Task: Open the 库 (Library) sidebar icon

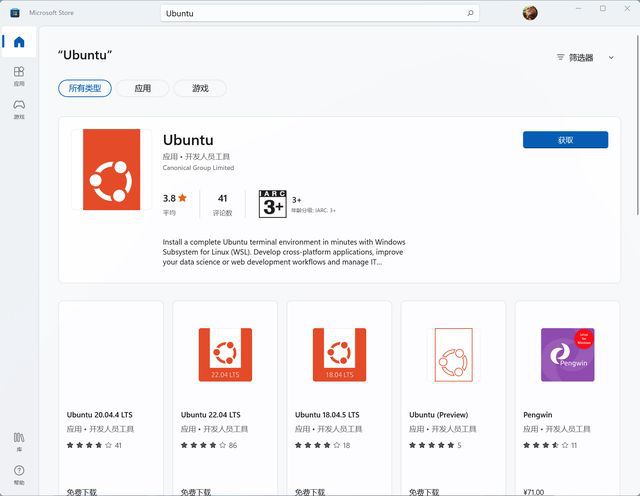Action: [18, 441]
